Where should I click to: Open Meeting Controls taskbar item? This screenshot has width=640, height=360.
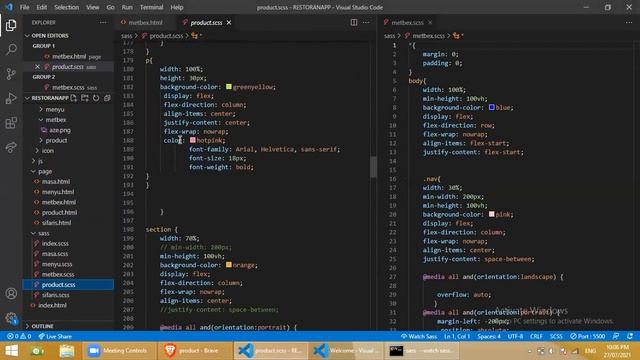click(x=119, y=351)
